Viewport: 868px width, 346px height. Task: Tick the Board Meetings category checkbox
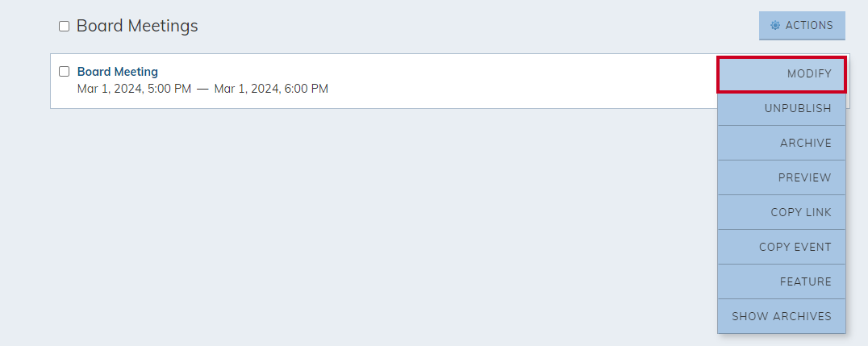tap(65, 26)
